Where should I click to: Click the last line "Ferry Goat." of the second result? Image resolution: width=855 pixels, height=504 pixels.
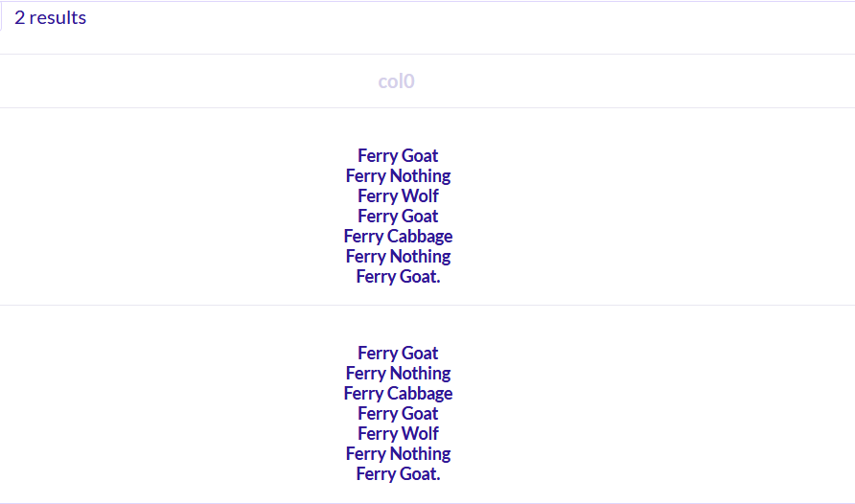pyautogui.click(x=398, y=474)
